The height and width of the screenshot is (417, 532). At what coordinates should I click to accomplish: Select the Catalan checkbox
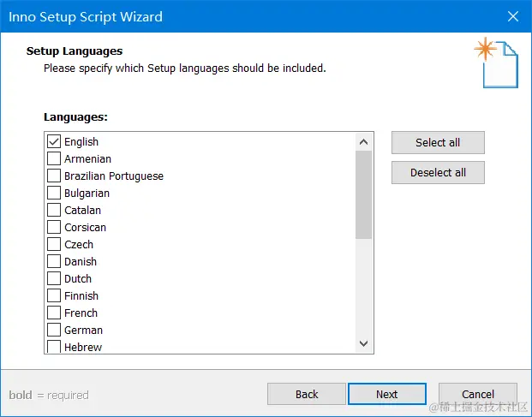(x=54, y=210)
